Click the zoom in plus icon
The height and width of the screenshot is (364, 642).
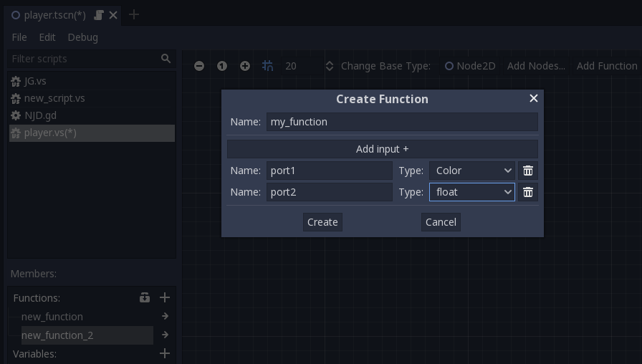point(245,66)
